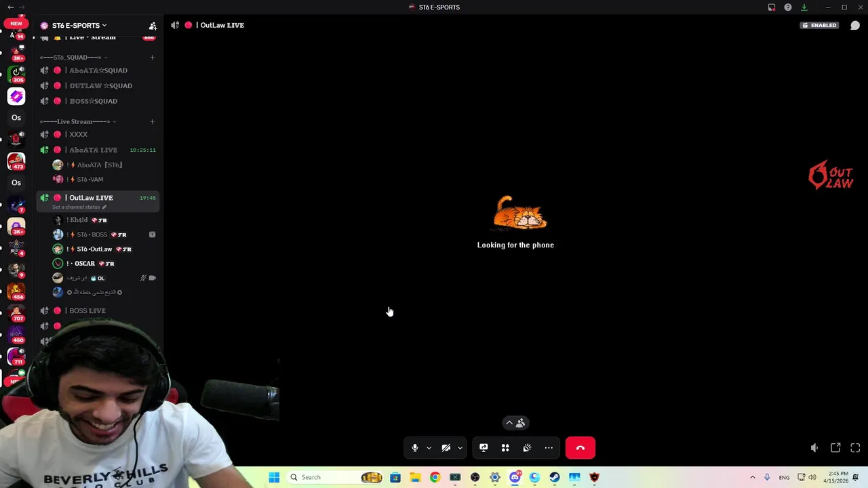Click the ENABLED clips badge
Screen dimensions: 868x488
819,25
